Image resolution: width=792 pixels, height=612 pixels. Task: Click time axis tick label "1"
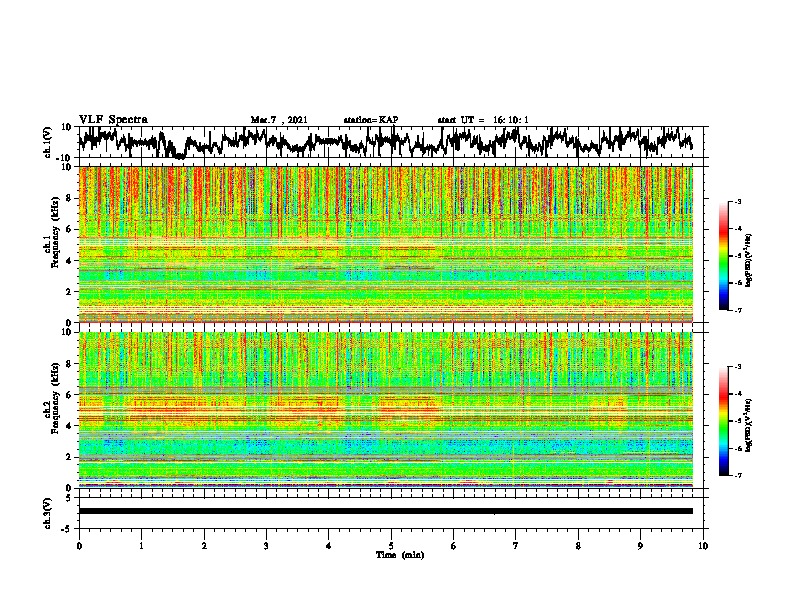pyautogui.click(x=141, y=546)
